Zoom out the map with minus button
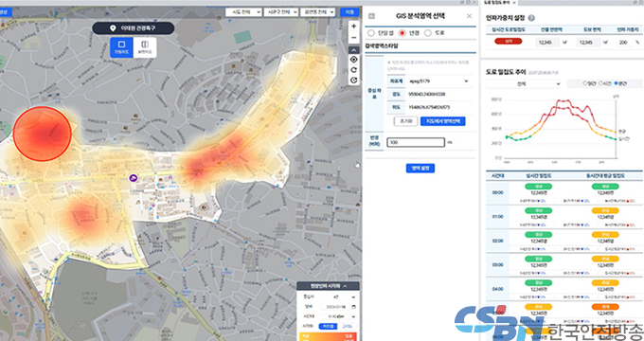The height and width of the screenshot is (341, 644). click(353, 37)
